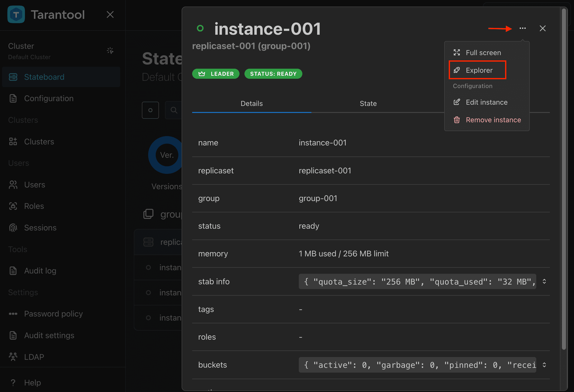Open the three-dots instance actions menu
Viewport: 574px width, 392px height.
522,28
